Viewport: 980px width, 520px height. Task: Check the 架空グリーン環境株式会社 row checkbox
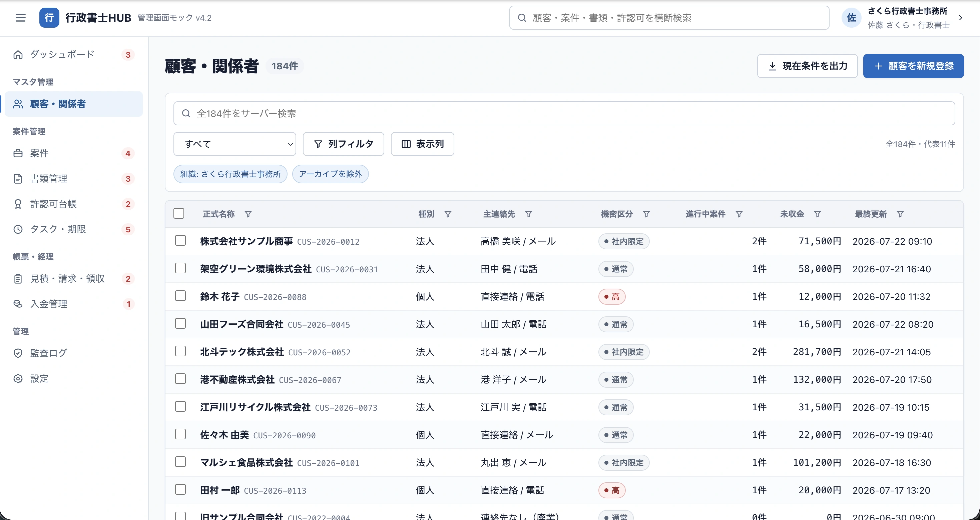(180, 268)
